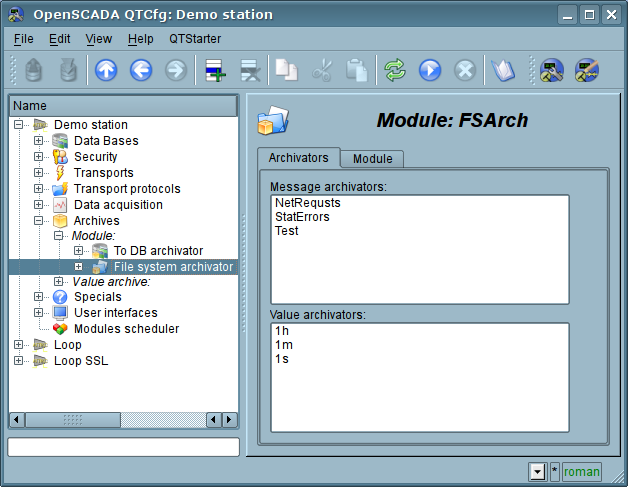
Task: Select the 1m value archivator
Action: coord(284,345)
